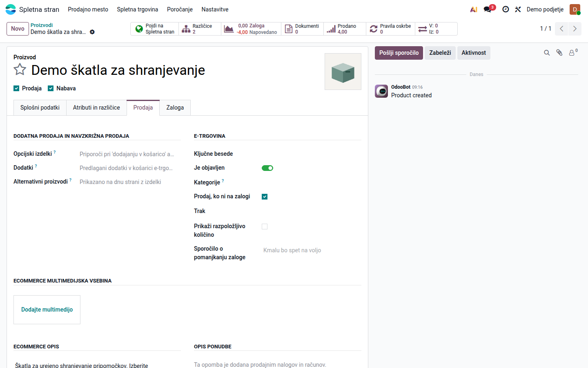Search chatter messages with magnifier icon

[547, 53]
